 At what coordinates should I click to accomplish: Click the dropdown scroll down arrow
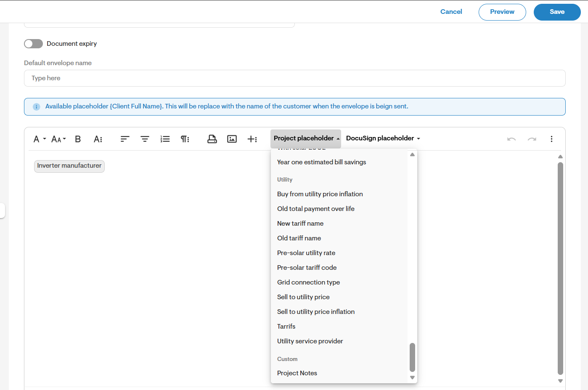(412, 377)
